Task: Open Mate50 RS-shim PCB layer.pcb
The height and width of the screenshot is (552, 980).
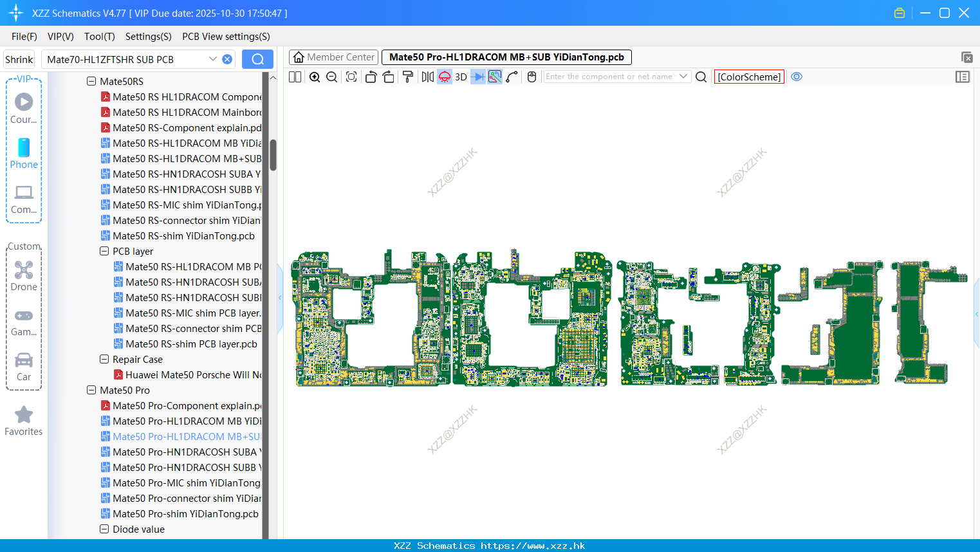Action: click(185, 344)
